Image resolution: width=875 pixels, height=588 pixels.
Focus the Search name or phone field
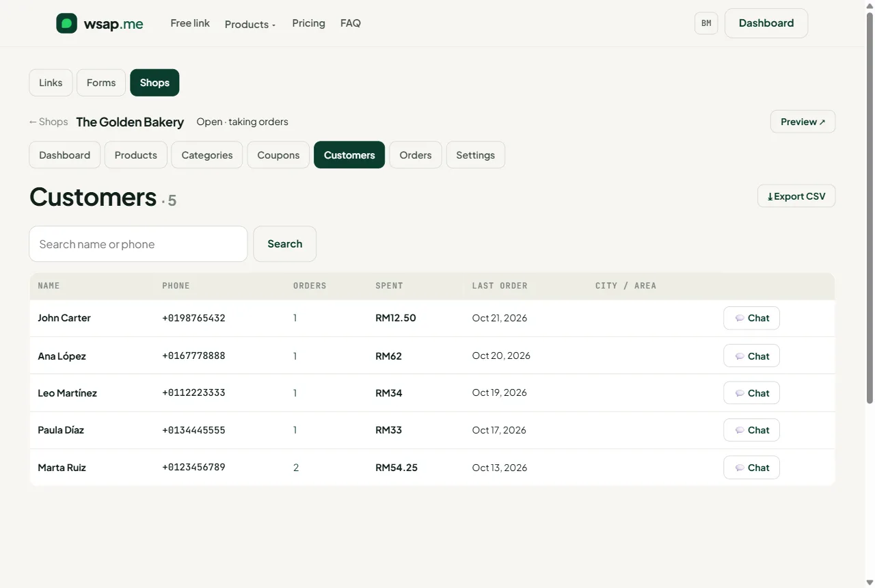click(x=138, y=244)
